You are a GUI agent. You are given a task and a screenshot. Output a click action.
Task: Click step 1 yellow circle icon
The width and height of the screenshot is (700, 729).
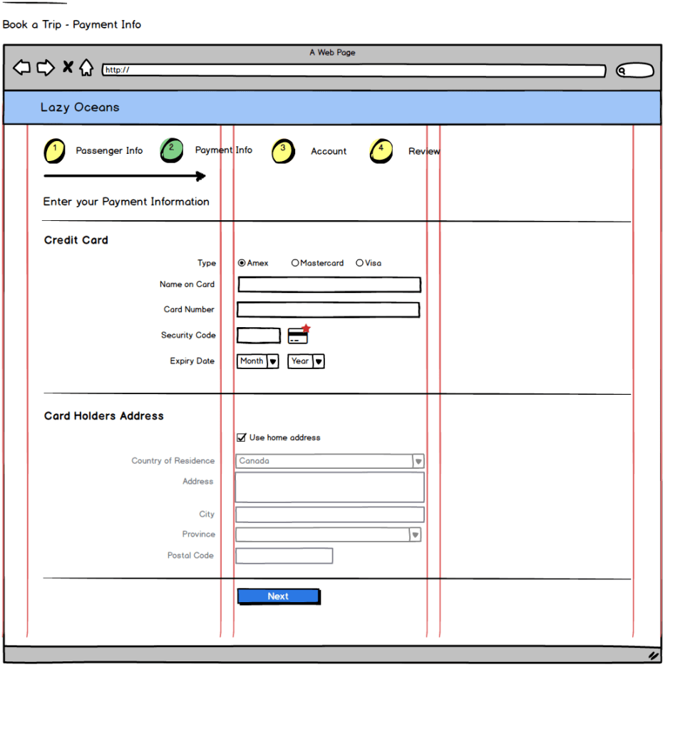pos(55,151)
